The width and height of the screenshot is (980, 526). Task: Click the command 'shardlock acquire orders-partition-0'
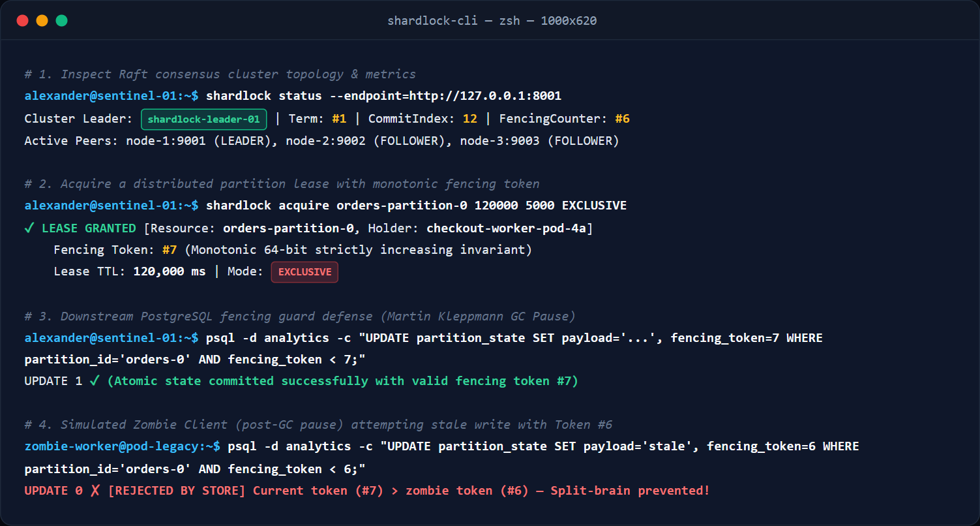(x=336, y=206)
